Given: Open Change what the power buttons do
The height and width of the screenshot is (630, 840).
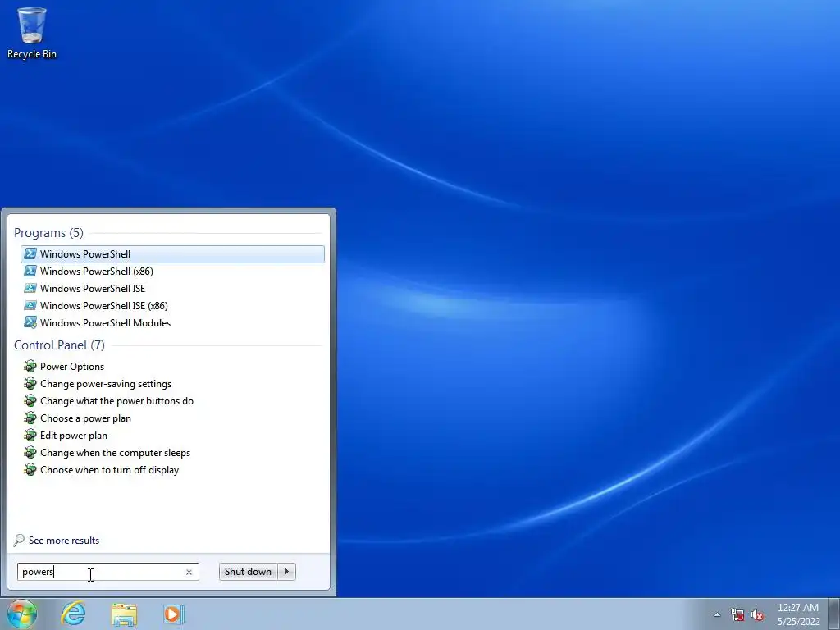Looking at the screenshot, I should point(172,400).
